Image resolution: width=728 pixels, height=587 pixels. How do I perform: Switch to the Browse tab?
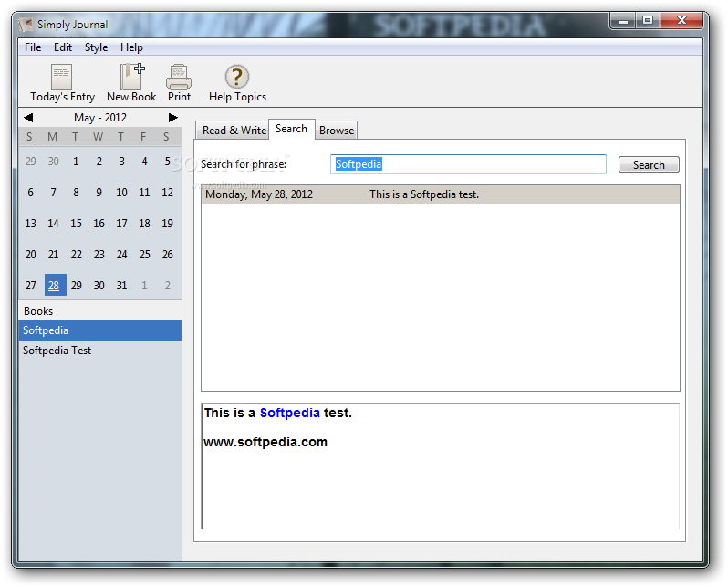(x=337, y=131)
